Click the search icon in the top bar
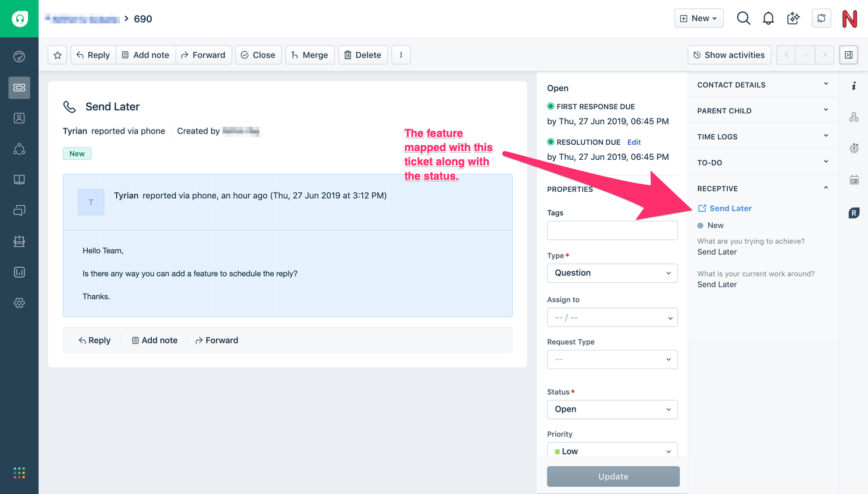 point(743,18)
